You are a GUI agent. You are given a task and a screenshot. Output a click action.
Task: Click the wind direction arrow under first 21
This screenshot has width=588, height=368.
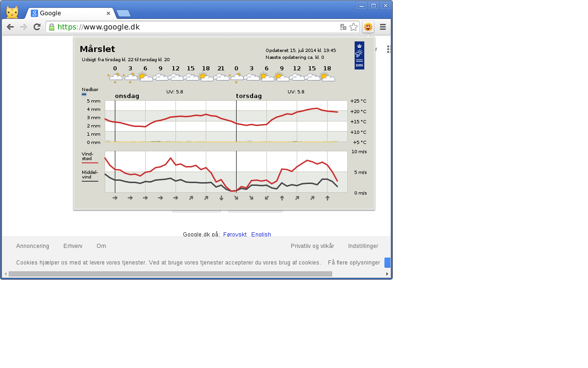tap(221, 198)
